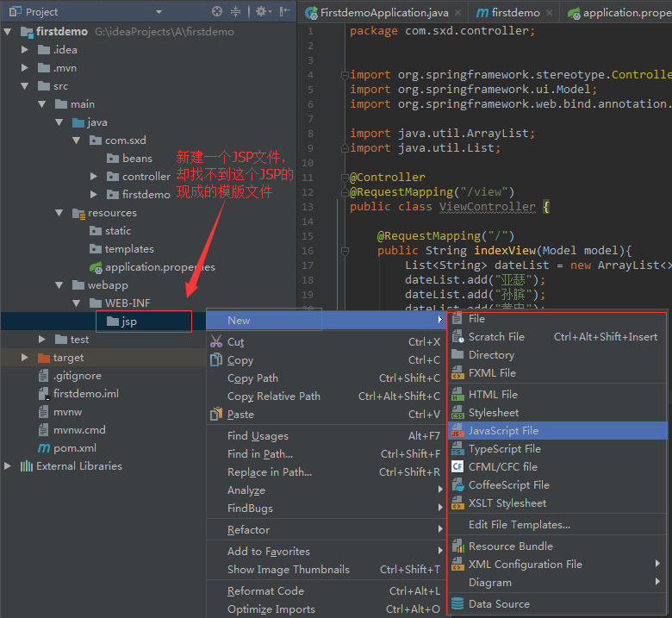Choose Optimize Imports entry

coord(327,609)
